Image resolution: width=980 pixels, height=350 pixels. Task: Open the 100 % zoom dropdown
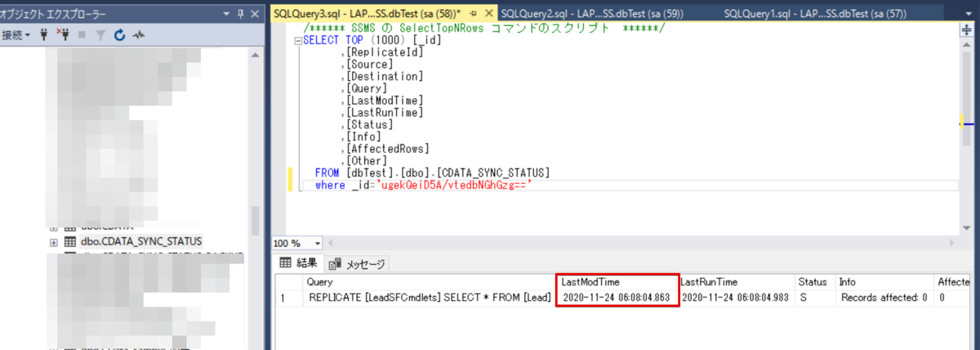coord(317,243)
